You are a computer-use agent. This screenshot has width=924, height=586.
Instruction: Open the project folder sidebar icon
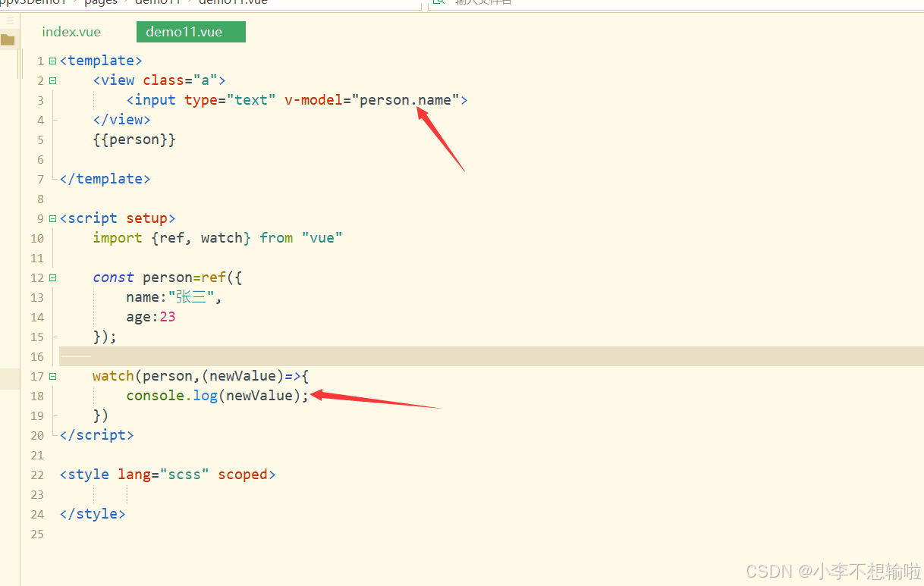(x=8, y=40)
